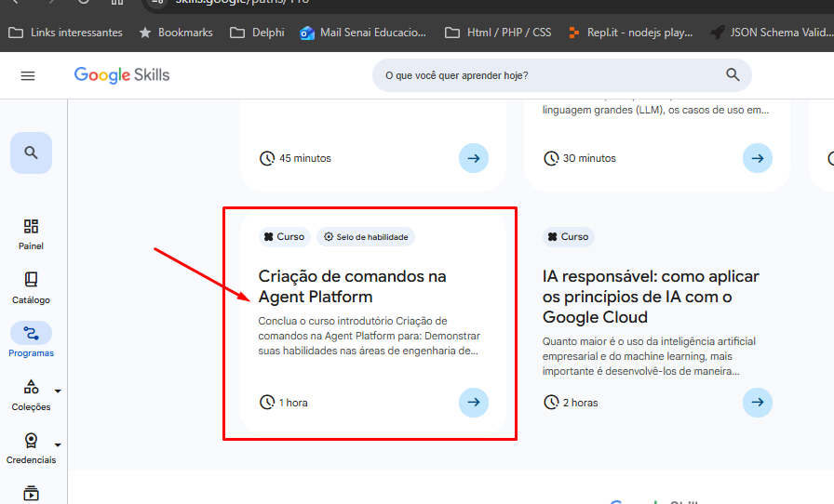Viewport: 834px width, 504px height.
Task: Open the 45 minutos course arrow button
Action: [x=474, y=158]
